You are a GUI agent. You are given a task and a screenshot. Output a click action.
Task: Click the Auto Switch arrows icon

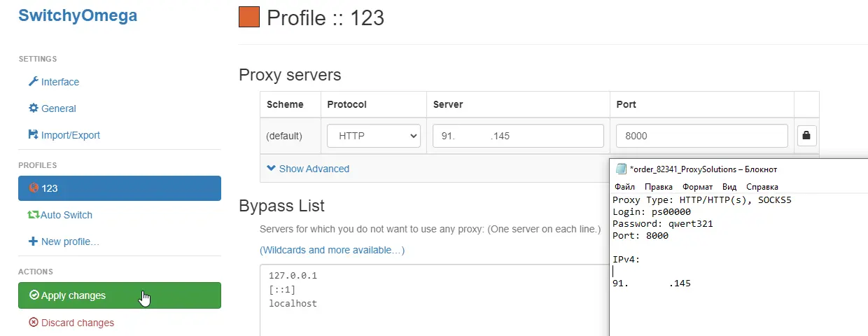click(x=34, y=215)
